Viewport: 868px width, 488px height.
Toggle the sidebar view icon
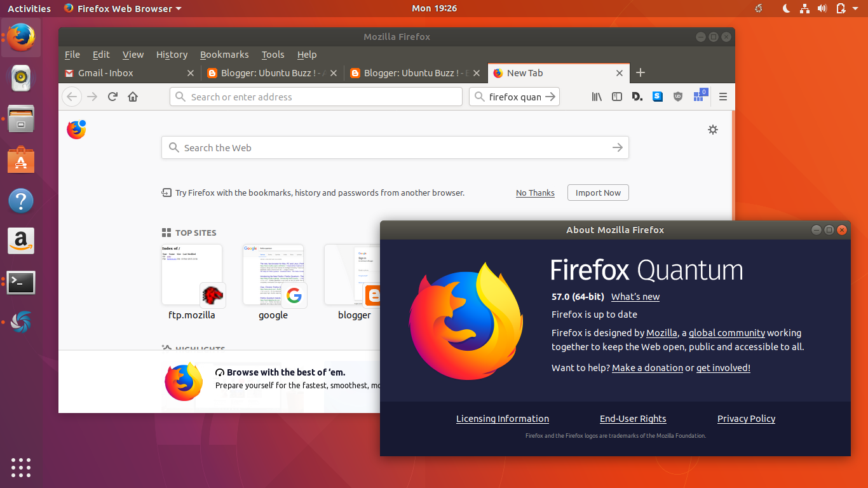[x=616, y=97]
